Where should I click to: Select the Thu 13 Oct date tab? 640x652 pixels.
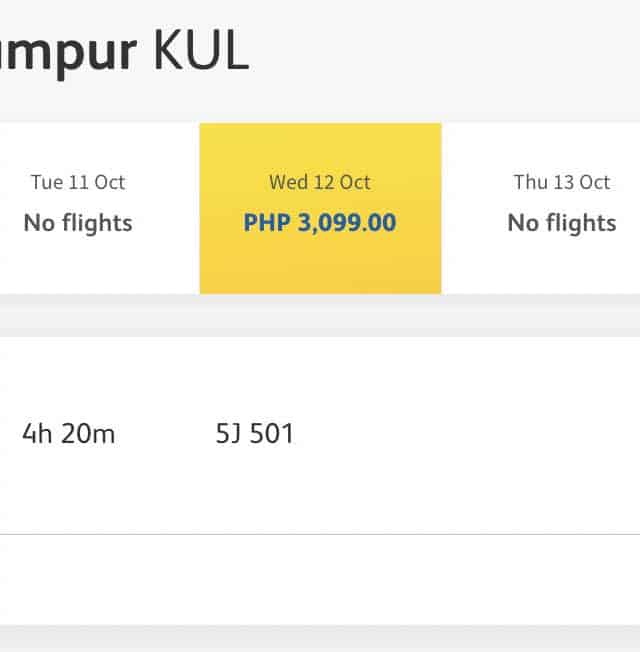coord(561,208)
